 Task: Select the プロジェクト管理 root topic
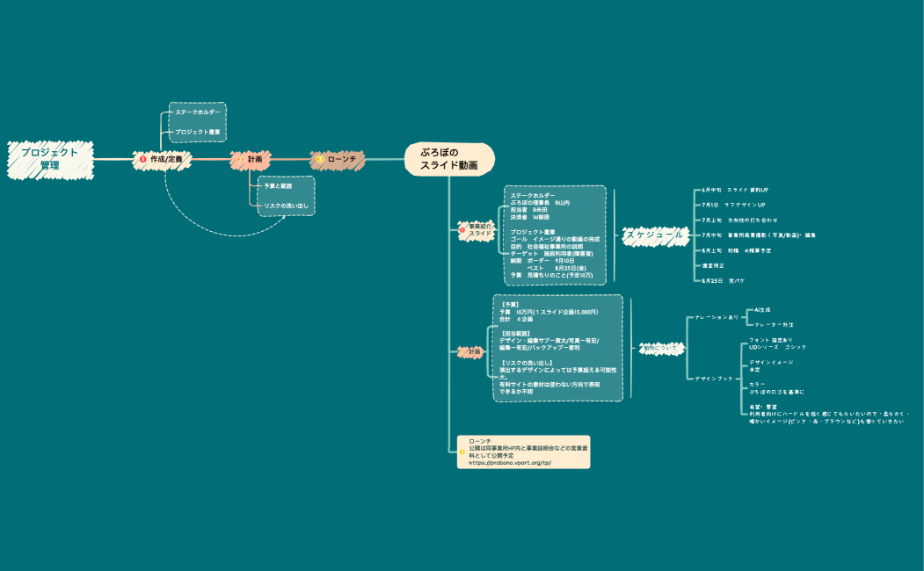[49, 159]
